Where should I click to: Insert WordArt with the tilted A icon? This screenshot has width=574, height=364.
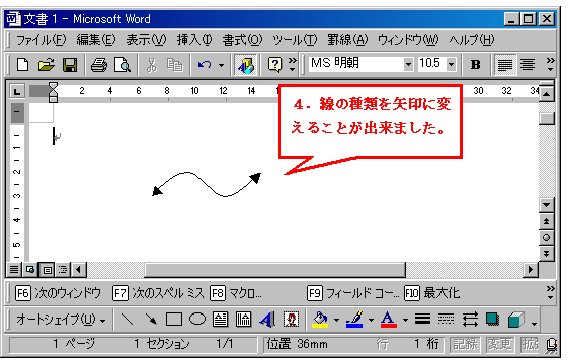pos(267,319)
